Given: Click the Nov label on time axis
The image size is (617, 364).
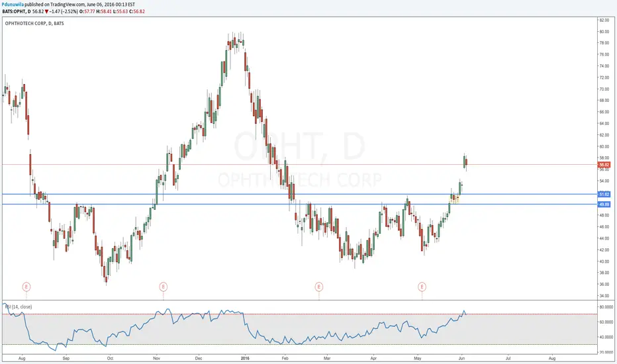Looking at the screenshot, I should click(157, 359).
